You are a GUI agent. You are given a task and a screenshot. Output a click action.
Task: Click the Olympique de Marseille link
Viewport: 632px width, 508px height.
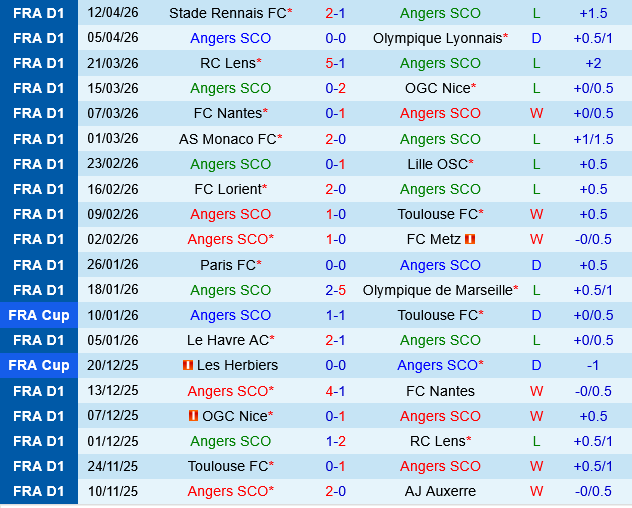click(x=437, y=290)
